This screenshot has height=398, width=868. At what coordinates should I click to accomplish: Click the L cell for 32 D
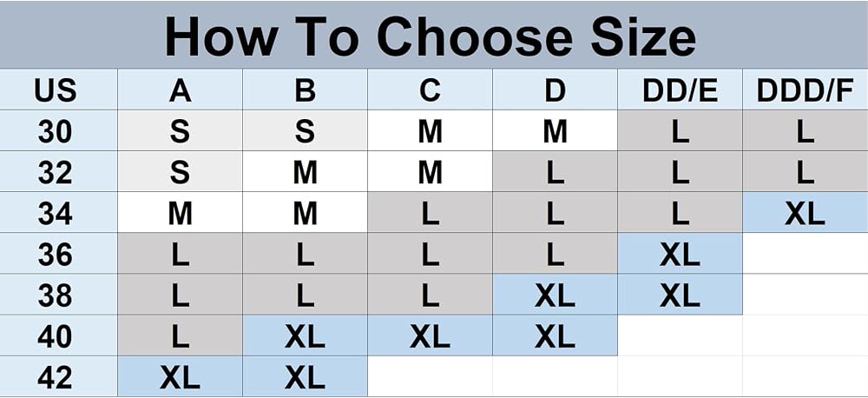[555, 172]
